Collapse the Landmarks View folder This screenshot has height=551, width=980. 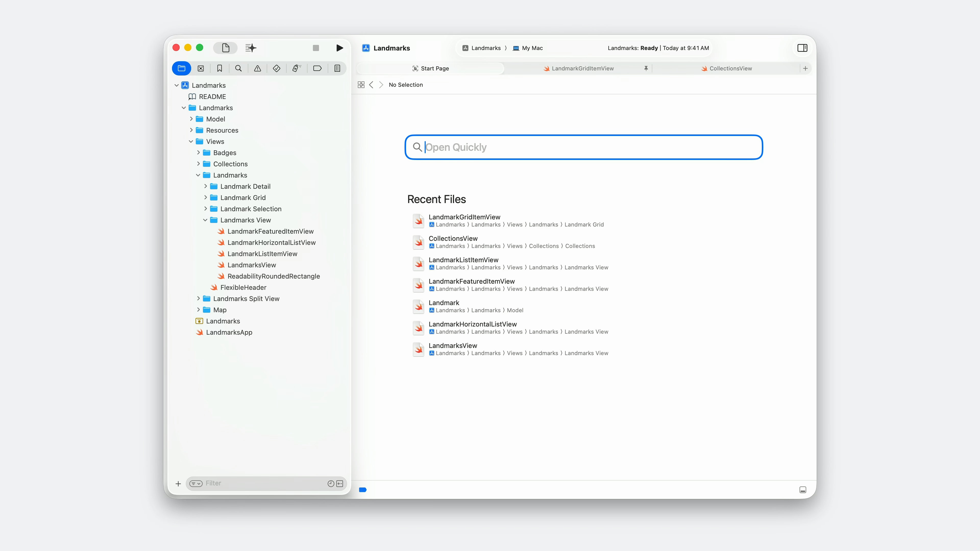[205, 220]
